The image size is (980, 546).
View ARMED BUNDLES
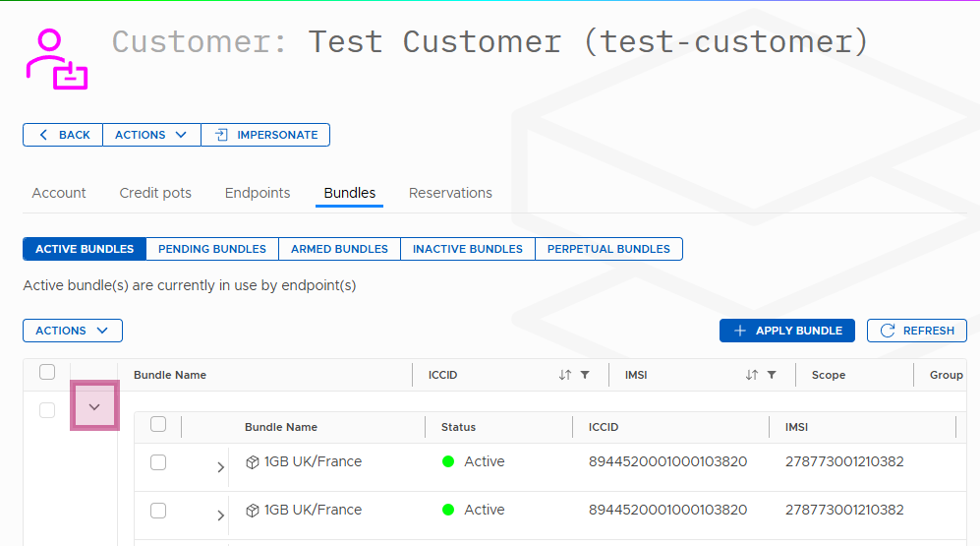point(339,249)
